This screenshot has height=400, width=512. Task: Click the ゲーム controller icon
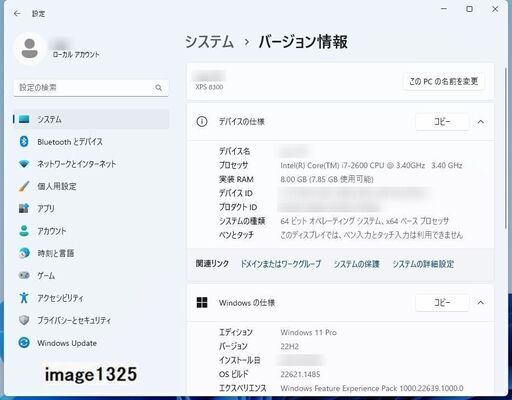(24, 276)
